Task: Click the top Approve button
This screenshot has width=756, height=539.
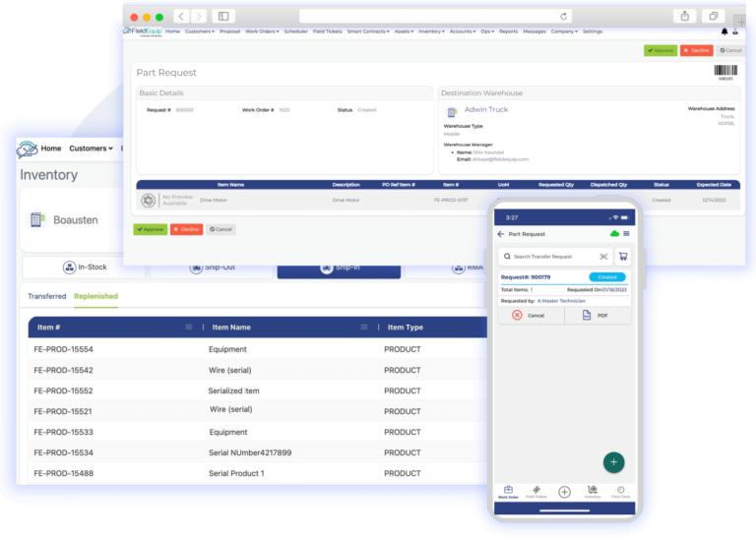Action: pyautogui.click(x=661, y=50)
